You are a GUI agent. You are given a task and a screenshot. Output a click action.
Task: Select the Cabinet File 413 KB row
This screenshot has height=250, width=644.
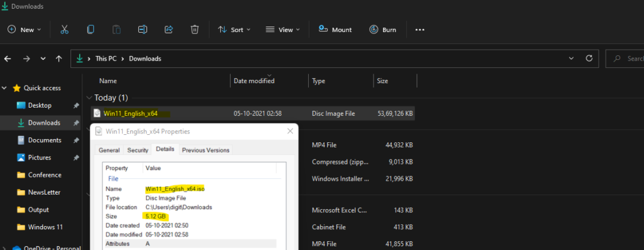357,227
